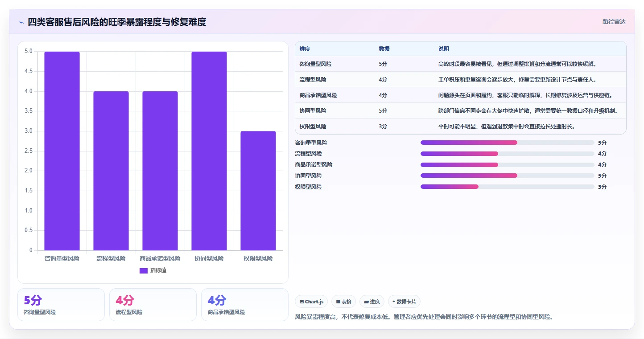644x339 pixels.
Task: Click the description starting 问题源头在页面和履约
Action: [525, 95]
